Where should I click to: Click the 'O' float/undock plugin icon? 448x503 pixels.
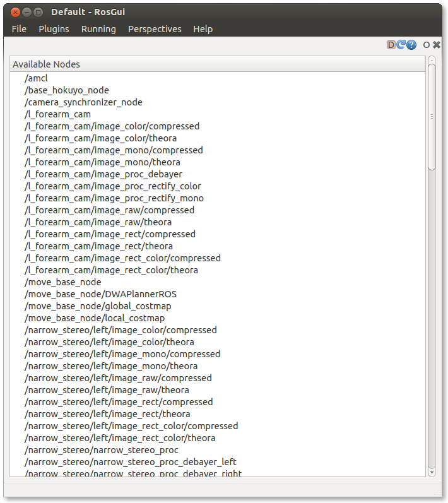[427, 45]
